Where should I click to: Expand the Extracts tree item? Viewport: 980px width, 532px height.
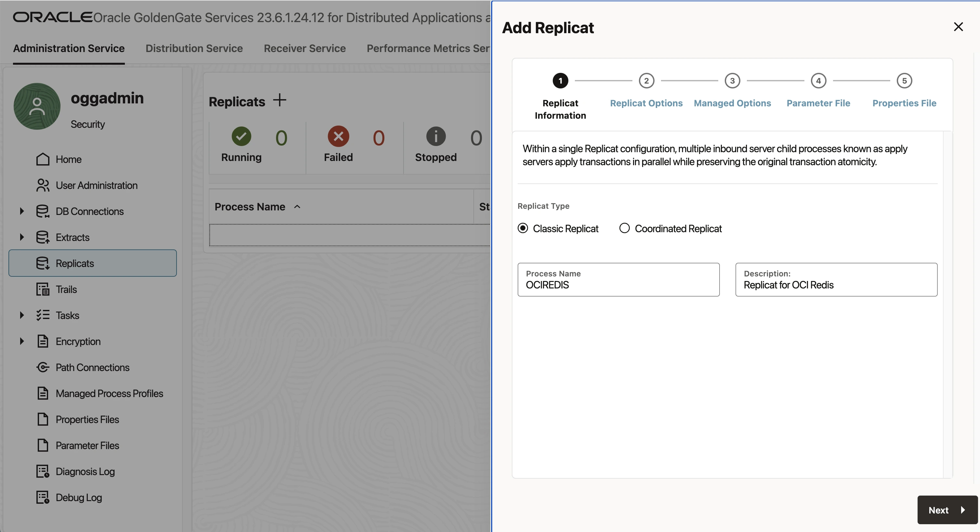(x=21, y=237)
